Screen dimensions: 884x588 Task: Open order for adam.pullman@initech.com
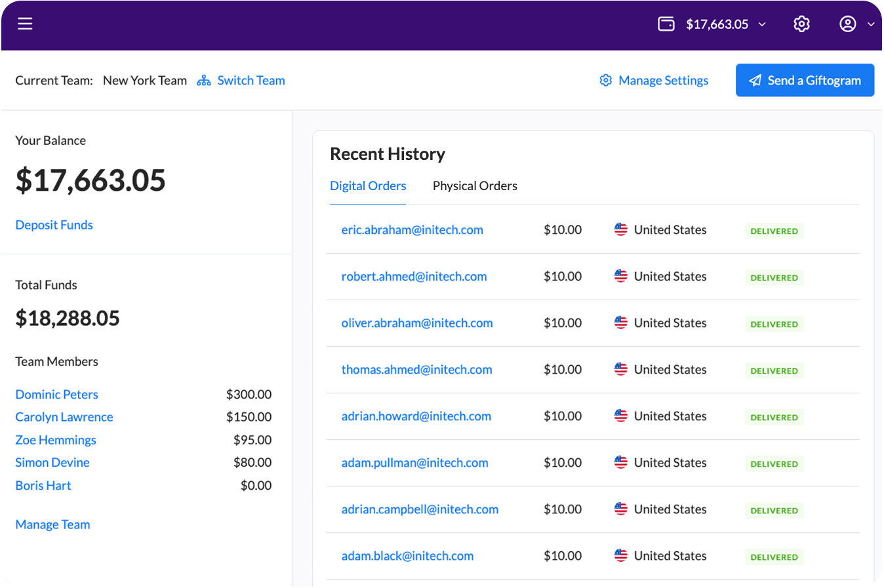point(414,462)
